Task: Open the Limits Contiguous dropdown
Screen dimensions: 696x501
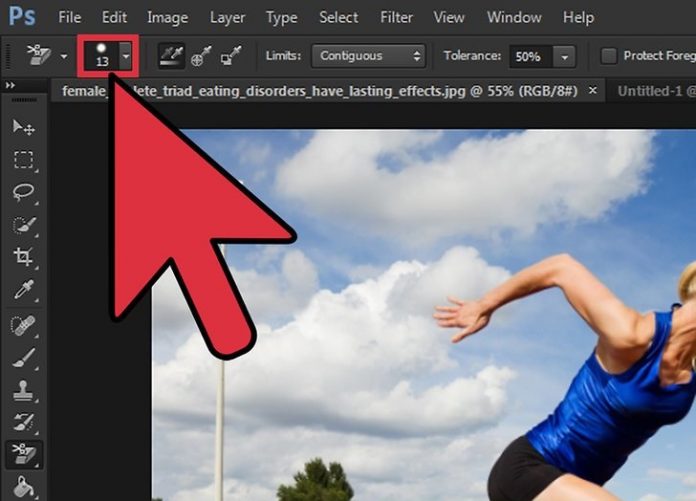Action: [x=367, y=56]
